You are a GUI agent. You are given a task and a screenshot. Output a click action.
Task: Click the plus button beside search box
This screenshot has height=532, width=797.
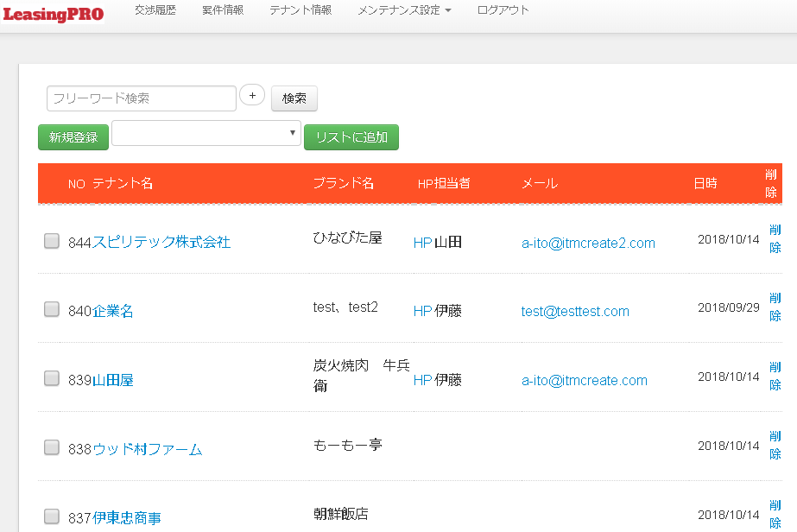[252, 95]
